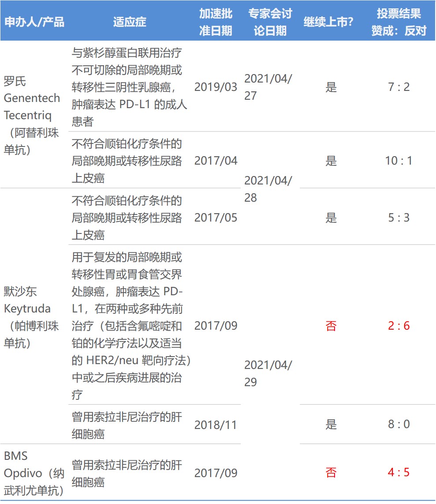Viewport: 436px width, 504px height.
Task: Click meeting date 2021/04/28
Action: tap(268, 189)
